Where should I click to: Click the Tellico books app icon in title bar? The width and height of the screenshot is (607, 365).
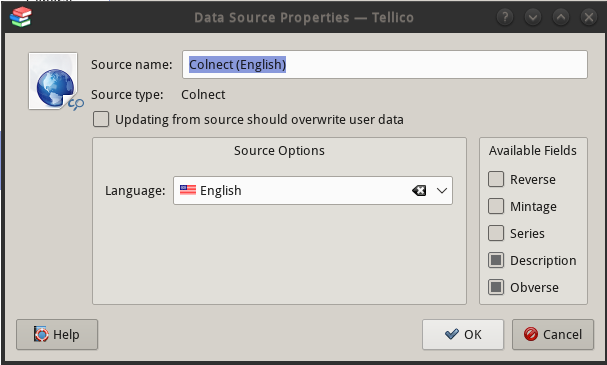(x=21, y=17)
